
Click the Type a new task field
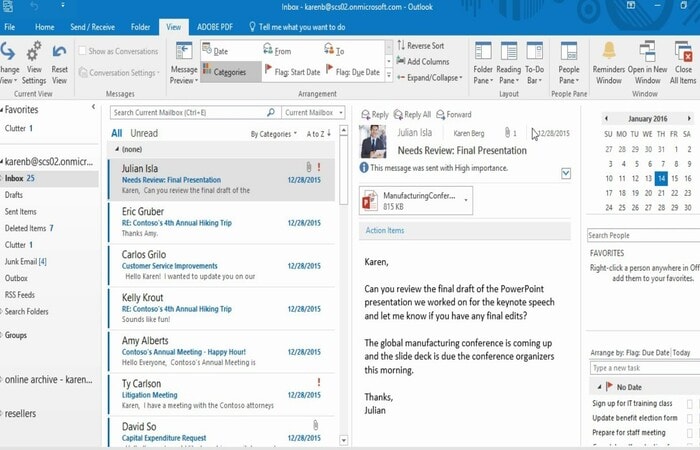(x=645, y=368)
